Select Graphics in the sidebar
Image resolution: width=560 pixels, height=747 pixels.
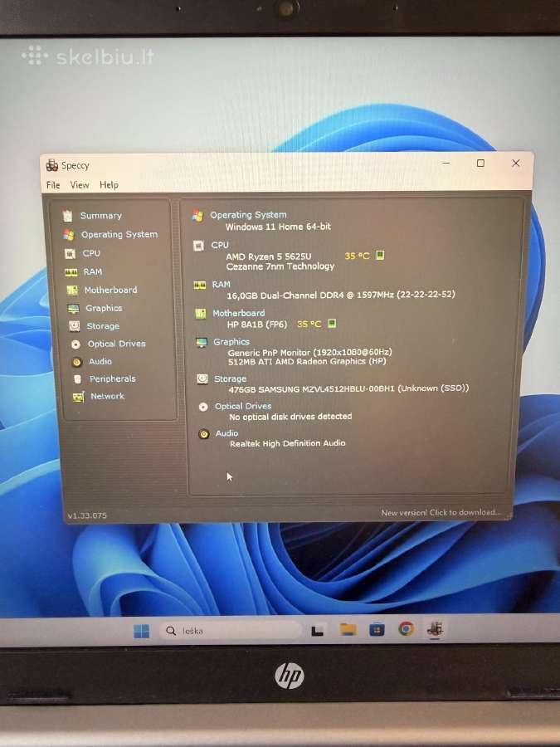(x=104, y=308)
